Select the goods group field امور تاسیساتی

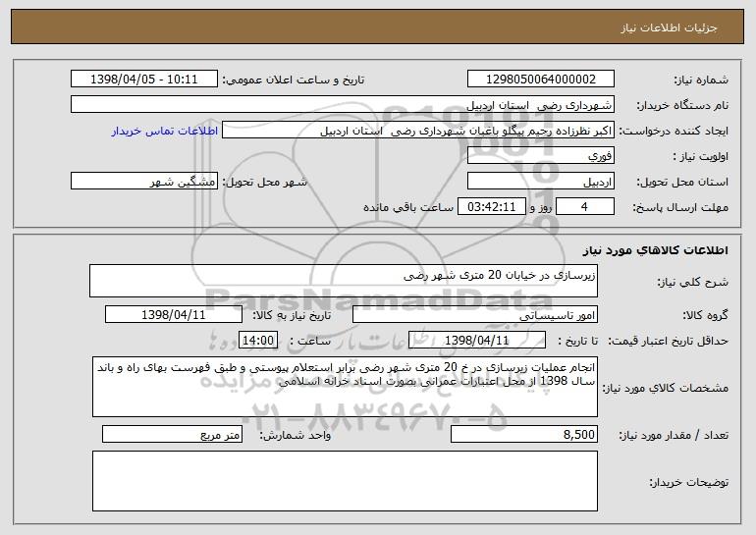[x=475, y=315]
